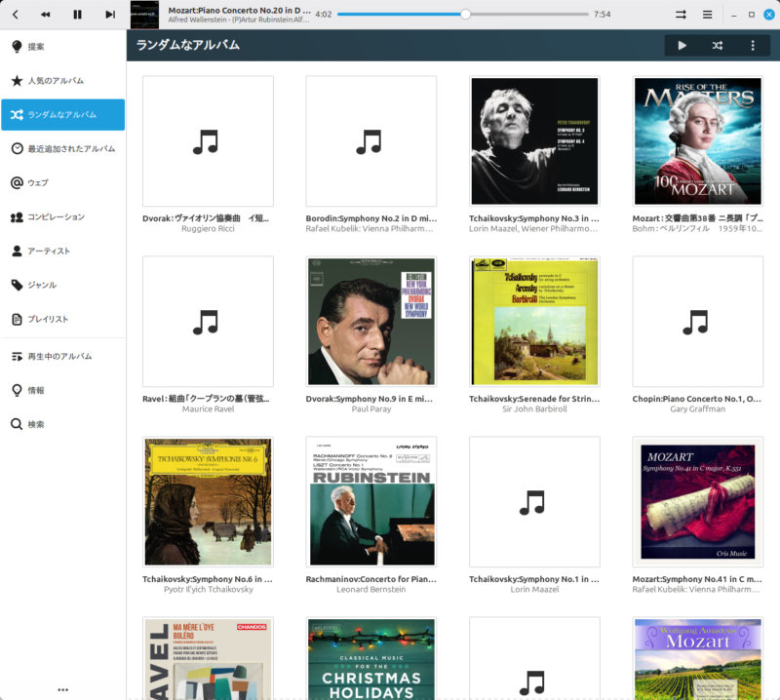Open 最近追加されたアルバム in sidebar
This screenshot has height=700, width=780.
[63, 149]
